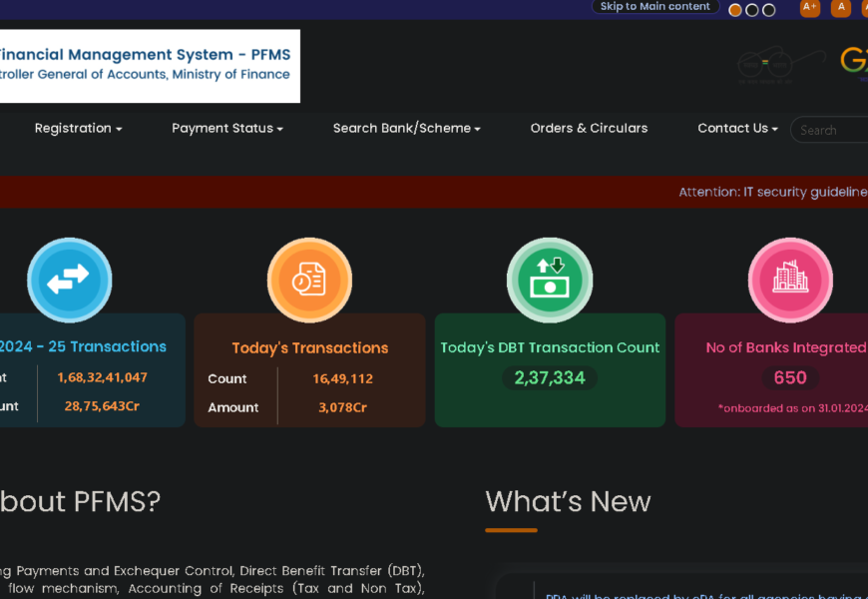Click the No of Banks Integrated title
The height and width of the screenshot is (599, 868).
pyautogui.click(x=786, y=347)
